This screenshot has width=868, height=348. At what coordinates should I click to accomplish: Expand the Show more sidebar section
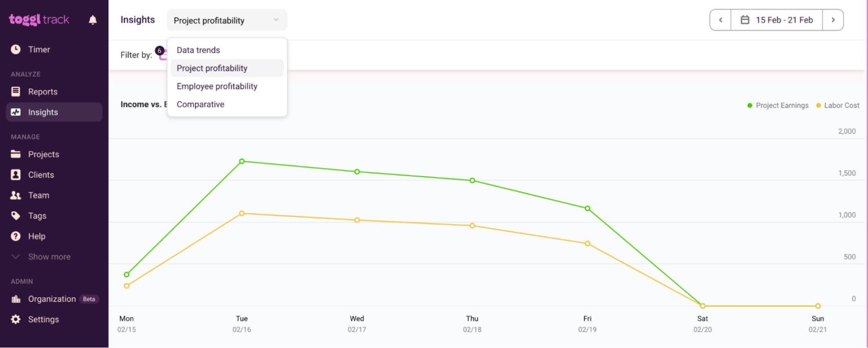coord(51,256)
